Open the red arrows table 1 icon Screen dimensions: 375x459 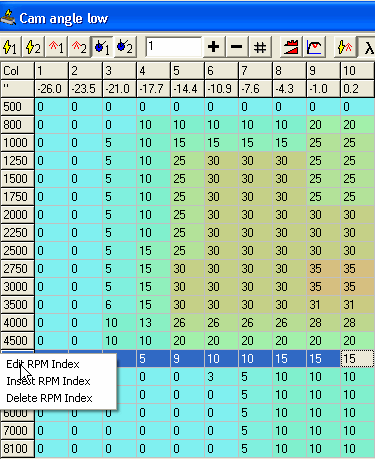(x=56, y=47)
